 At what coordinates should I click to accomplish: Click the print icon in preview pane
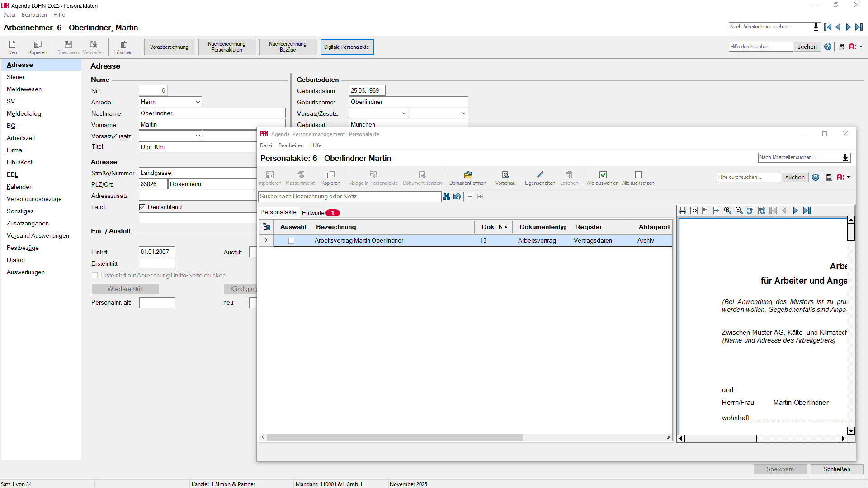pos(683,211)
